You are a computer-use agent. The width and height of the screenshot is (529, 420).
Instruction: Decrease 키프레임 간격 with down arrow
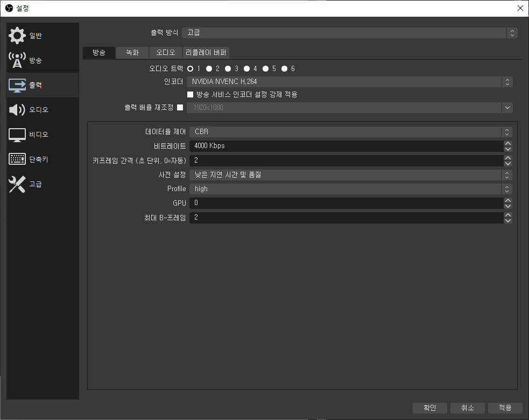click(508, 163)
